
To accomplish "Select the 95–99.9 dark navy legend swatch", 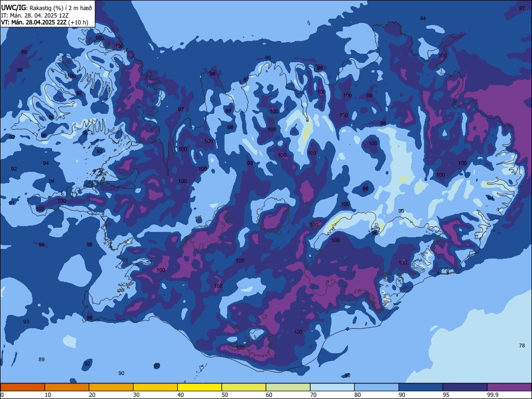I will point(465,387).
